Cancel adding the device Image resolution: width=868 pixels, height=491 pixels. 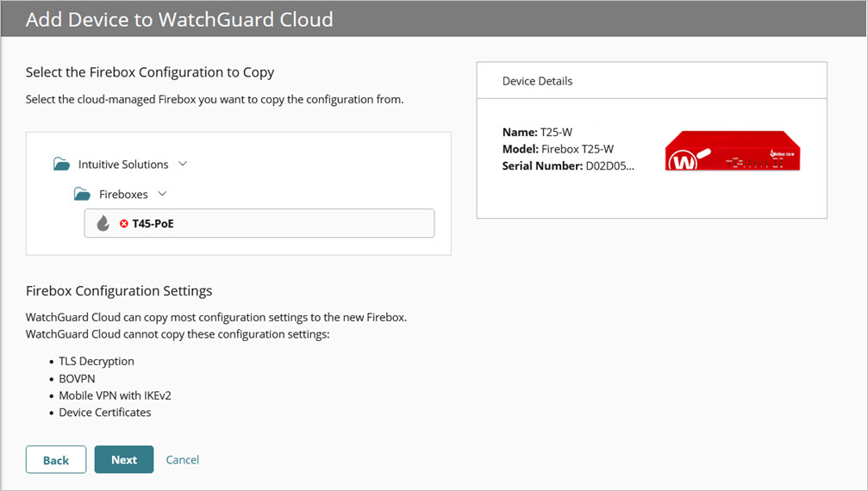click(182, 459)
